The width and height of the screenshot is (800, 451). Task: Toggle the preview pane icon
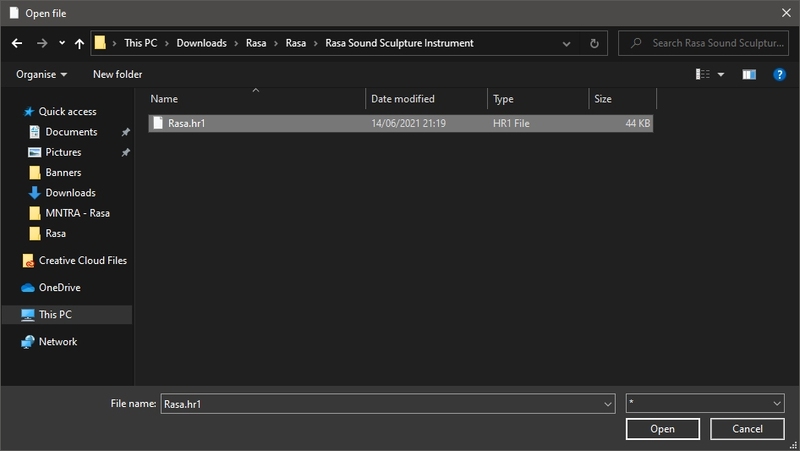point(749,74)
